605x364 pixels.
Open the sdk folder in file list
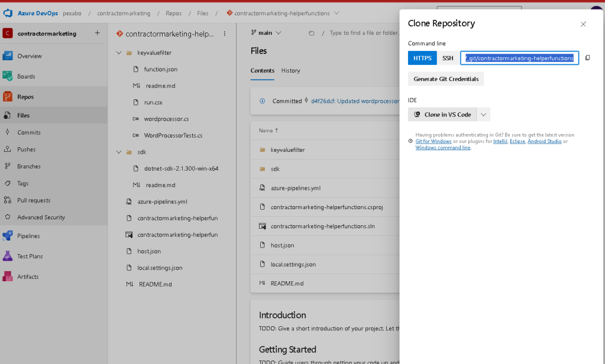[x=275, y=169]
